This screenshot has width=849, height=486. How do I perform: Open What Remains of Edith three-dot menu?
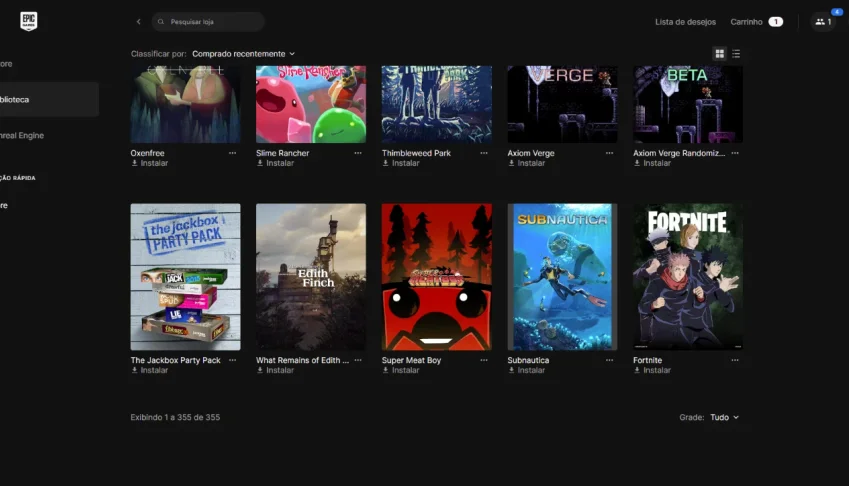coord(358,360)
